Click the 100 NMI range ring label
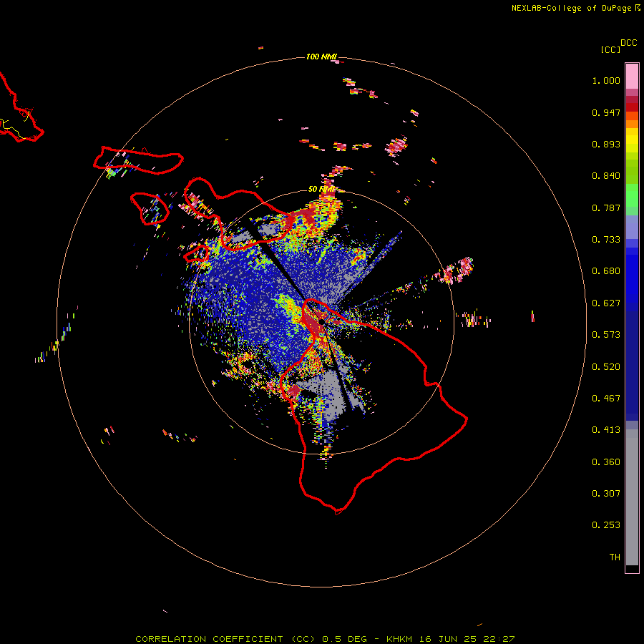 tap(321, 57)
